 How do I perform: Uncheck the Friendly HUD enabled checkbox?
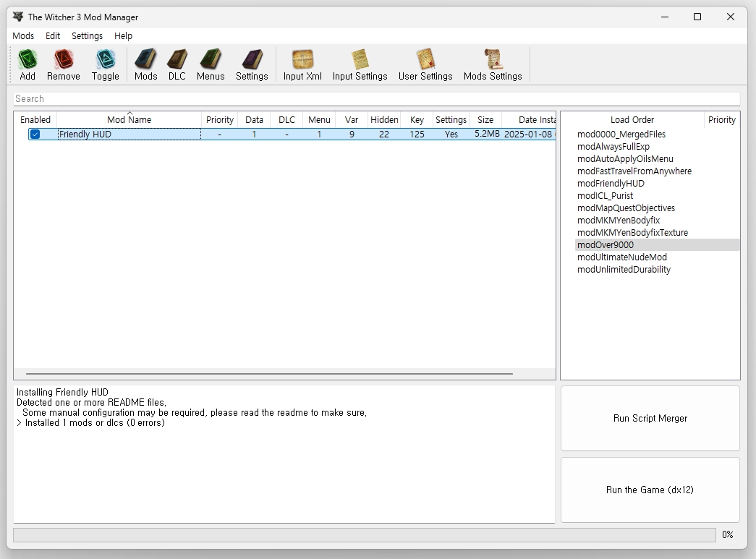click(35, 135)
